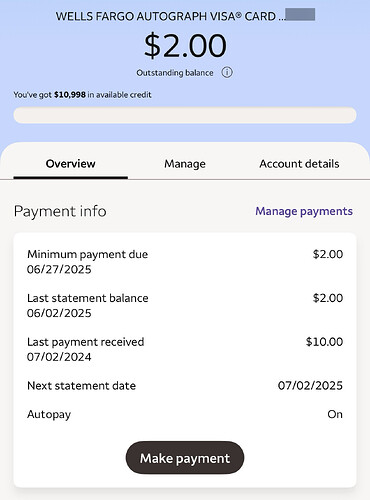The height and width of the screenshot is (500, 370).
Task: Switch to the Overview tab
Action: tap(71, 164)
